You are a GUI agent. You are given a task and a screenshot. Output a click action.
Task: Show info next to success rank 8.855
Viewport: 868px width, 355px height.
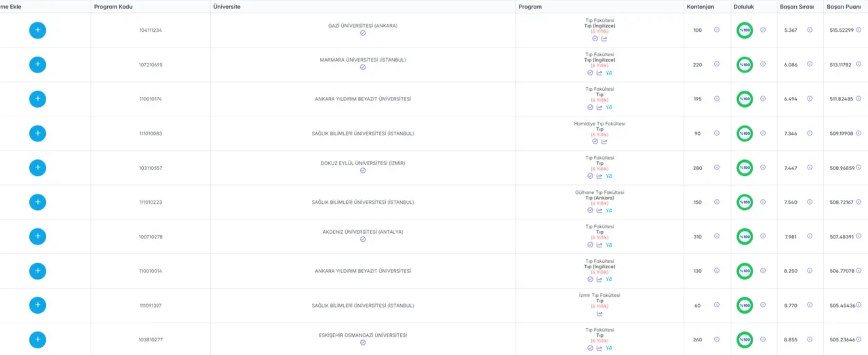(x=810, y=339)
